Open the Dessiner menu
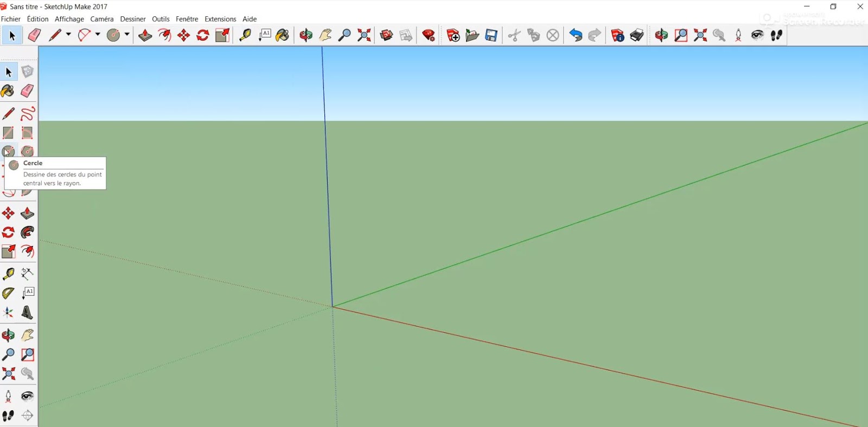This screenshot has width=868, height=427. 133,19
